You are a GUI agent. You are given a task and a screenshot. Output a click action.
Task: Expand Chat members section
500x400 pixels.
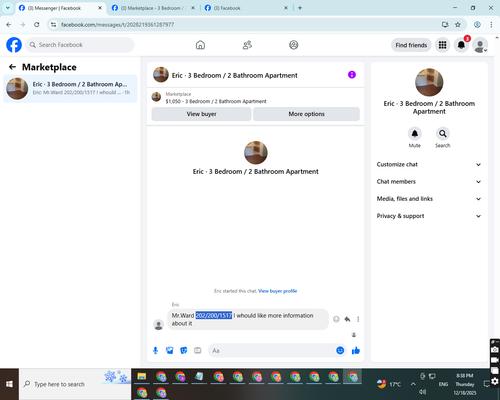429,182
